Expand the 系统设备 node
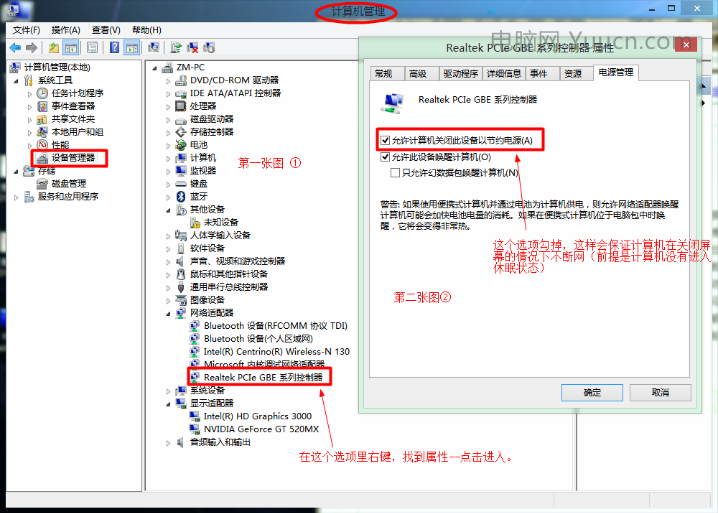Image resolution: width=718 pixels, height=513 pixels. 168,391
